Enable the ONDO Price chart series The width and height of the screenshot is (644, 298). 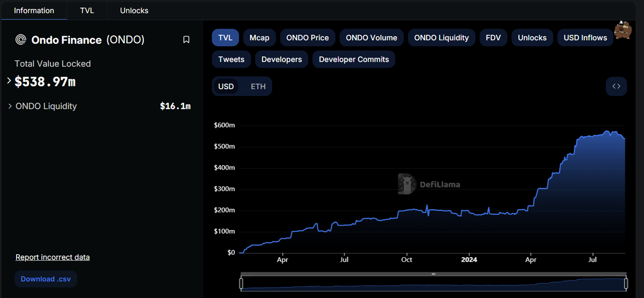pyautogui.click(x=307, y=38)
